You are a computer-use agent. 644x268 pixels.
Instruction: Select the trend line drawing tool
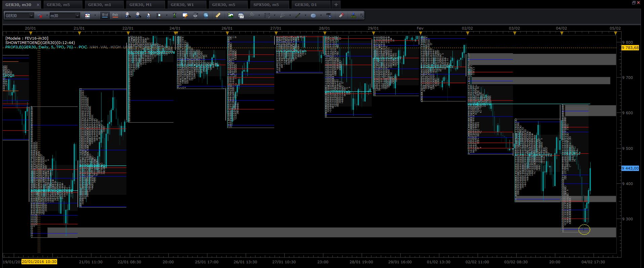pyautogui.click(x=297, y=15)
